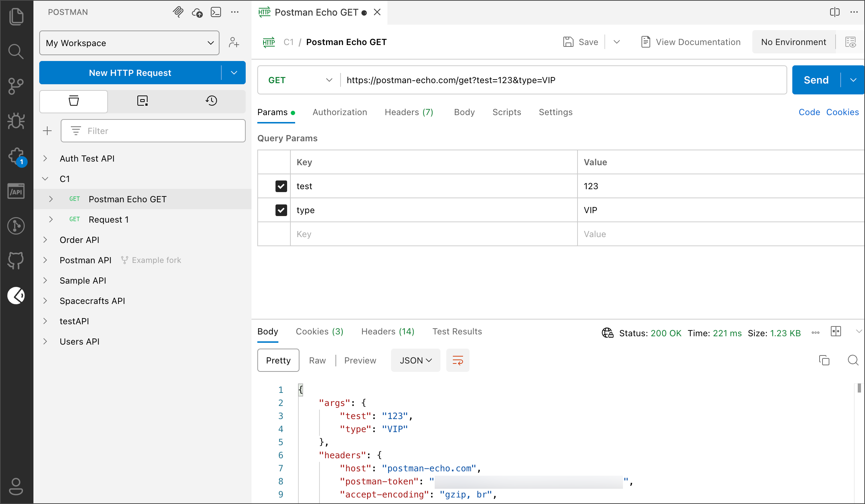Open the JSON format dropdown
The width and height of the screenshot is (865, 504).
[x=415, y=360]
